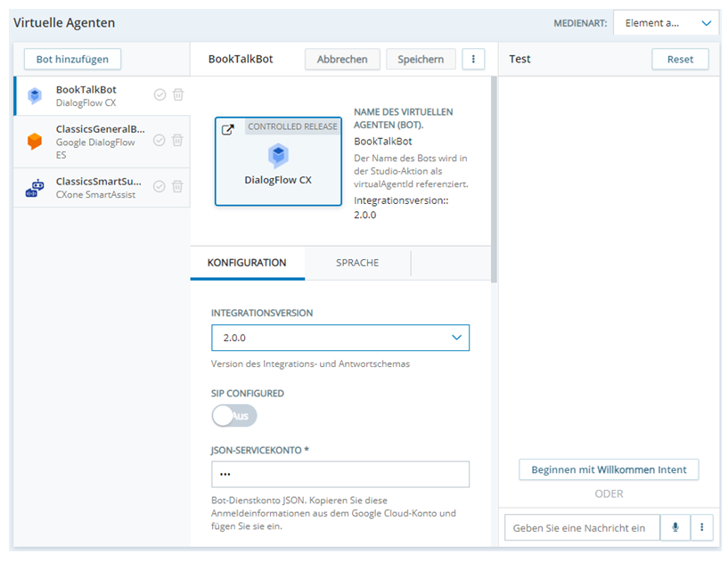Image resolution: width=728 pixels, height=562 pixels.
Task: Switch to the Konfiguration tab
Action: coord(247,263)
